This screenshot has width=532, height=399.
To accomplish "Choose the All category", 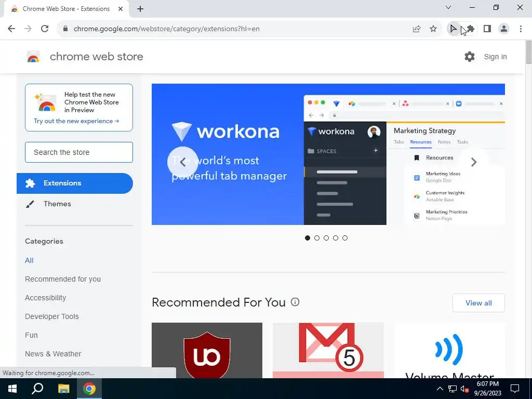I will click(x=29, y=260).
